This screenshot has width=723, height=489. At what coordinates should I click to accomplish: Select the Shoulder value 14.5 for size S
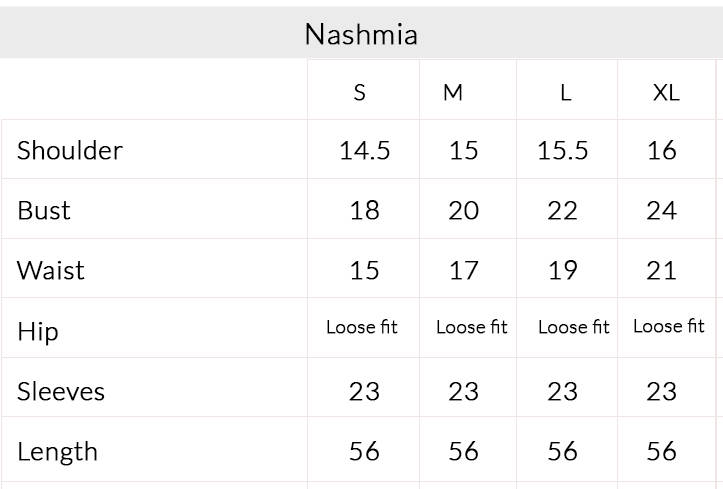click(364, 150)
